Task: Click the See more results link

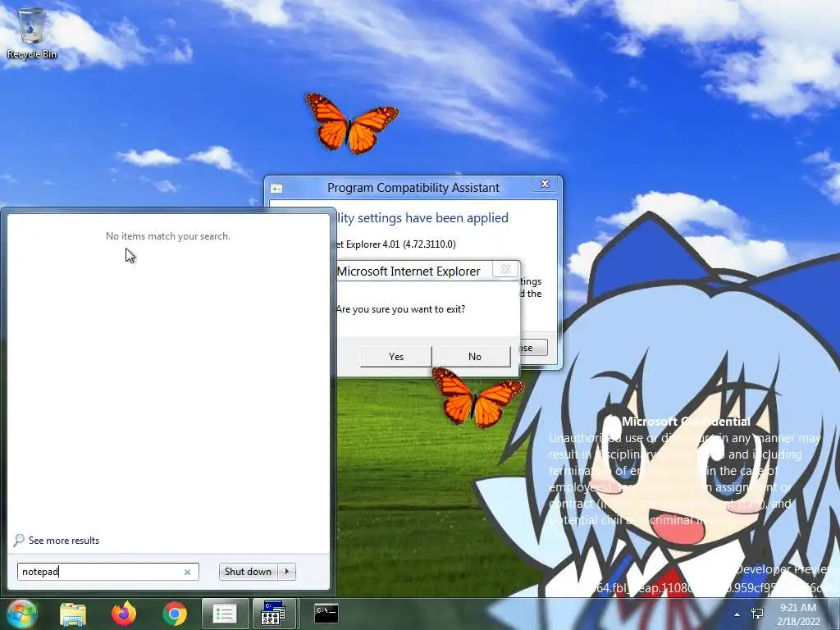Action: [x=64, y=541]
